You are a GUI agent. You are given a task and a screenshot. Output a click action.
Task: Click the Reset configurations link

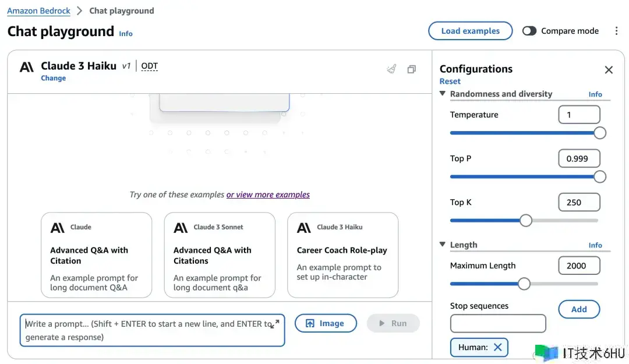tap(450, 82)
